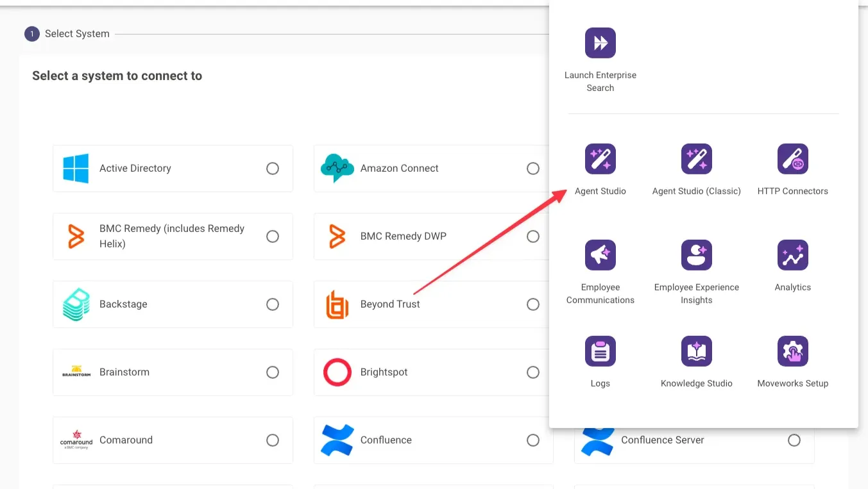Open Agent Studio app icon
This screenshot has width=868, height=489.
pos(600,159)
